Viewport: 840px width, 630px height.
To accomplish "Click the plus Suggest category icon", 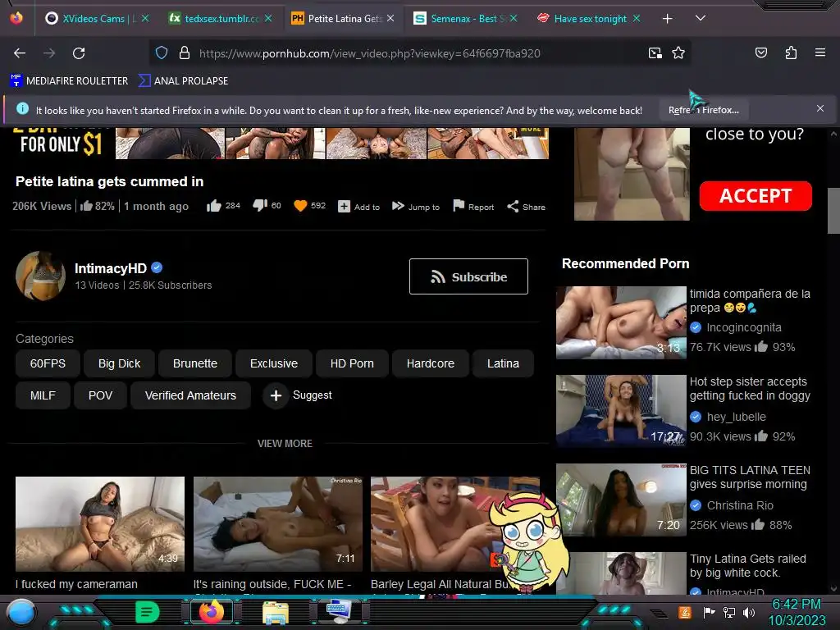I will 276,396.
